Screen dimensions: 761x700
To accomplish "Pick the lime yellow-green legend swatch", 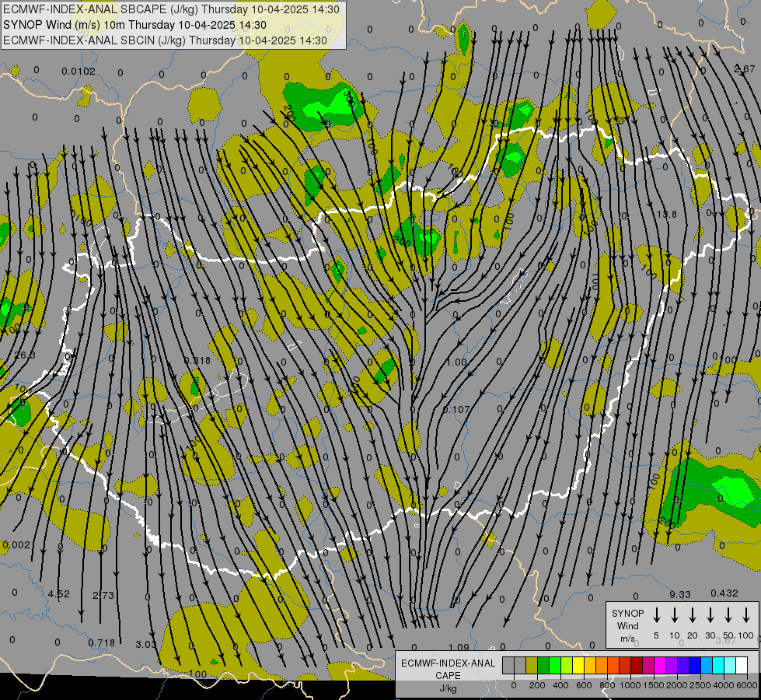I will coord(567,665).
